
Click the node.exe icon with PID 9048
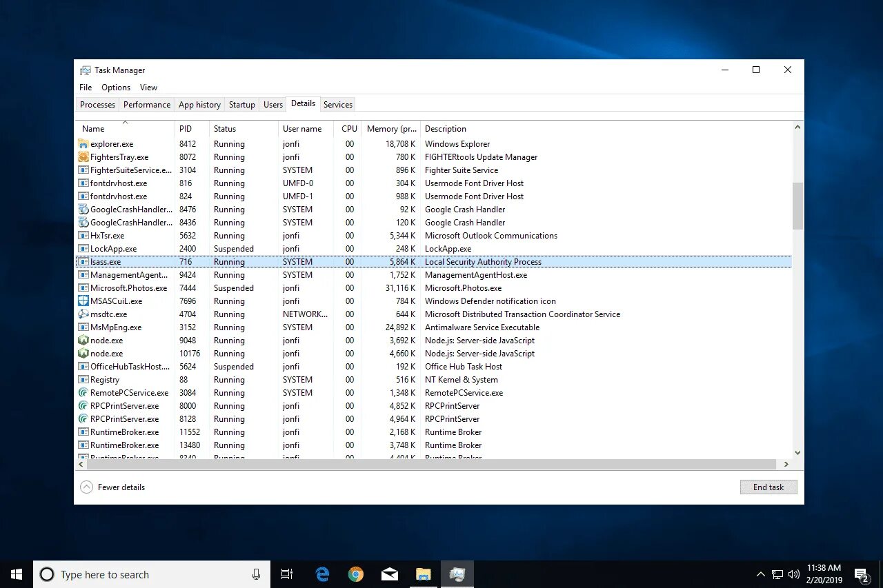point(83,341)
